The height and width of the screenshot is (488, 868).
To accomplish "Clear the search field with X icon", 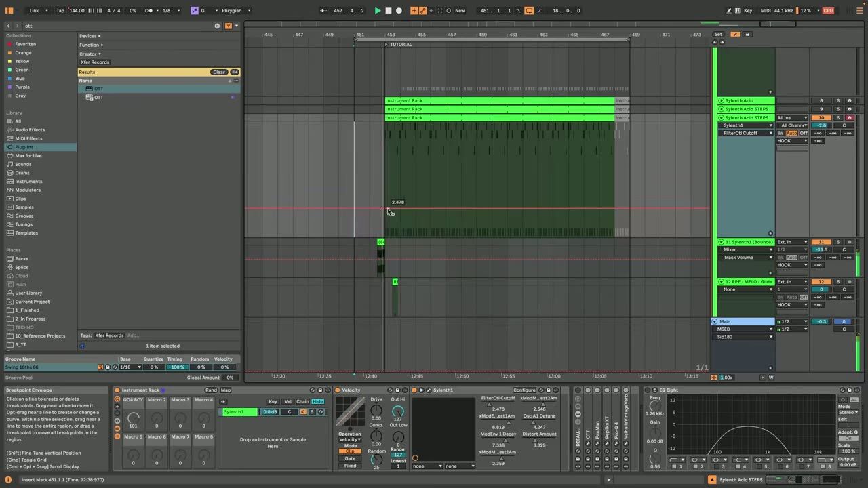I will (x=217, y=26).
